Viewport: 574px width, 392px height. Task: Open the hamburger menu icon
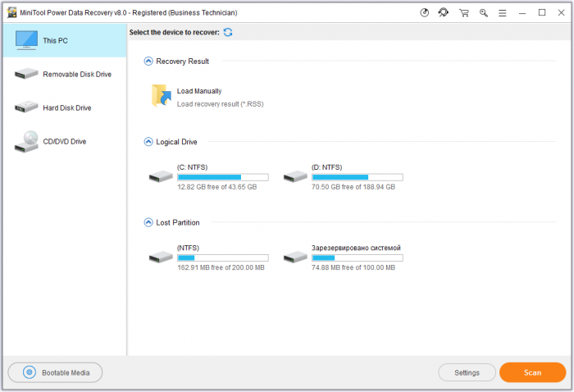pyautogui.click(x=502, y=13)
